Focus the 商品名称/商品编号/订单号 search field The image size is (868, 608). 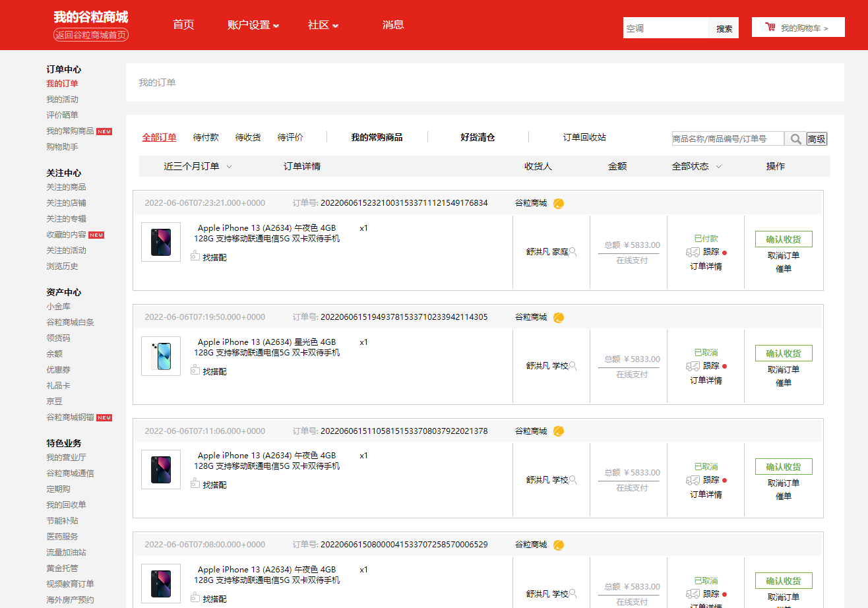(728, 138)
